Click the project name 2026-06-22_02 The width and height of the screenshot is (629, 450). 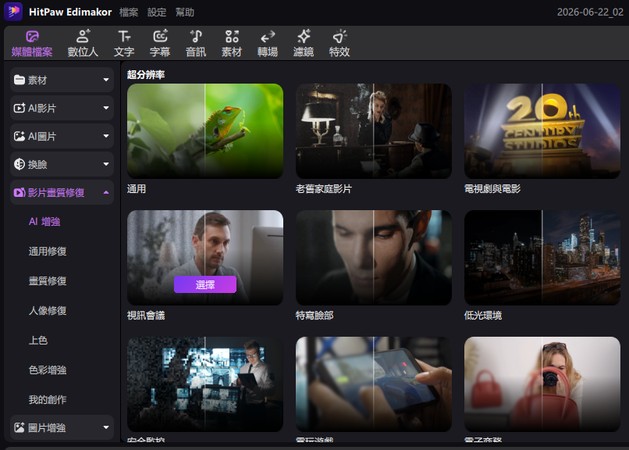point(590,12)
